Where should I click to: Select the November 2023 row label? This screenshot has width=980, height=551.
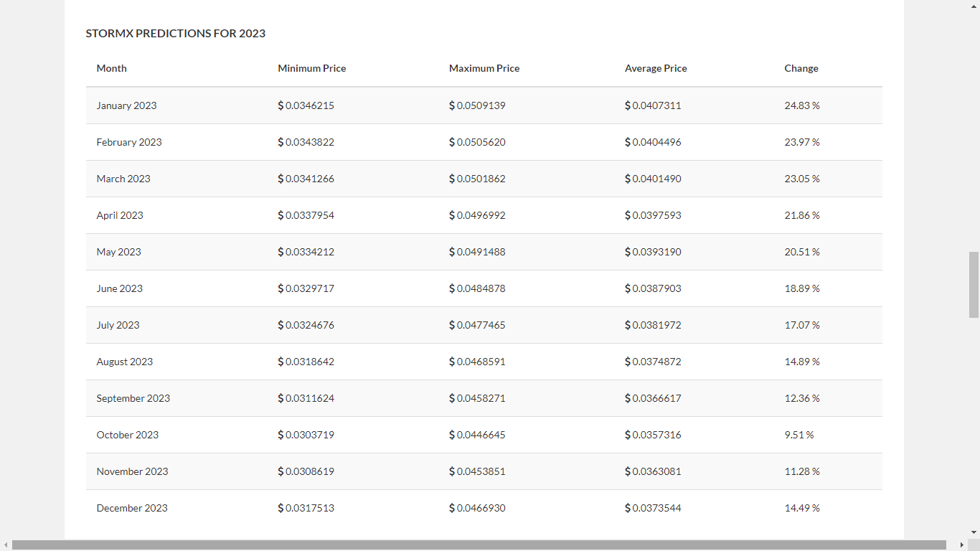click(132, 471)
